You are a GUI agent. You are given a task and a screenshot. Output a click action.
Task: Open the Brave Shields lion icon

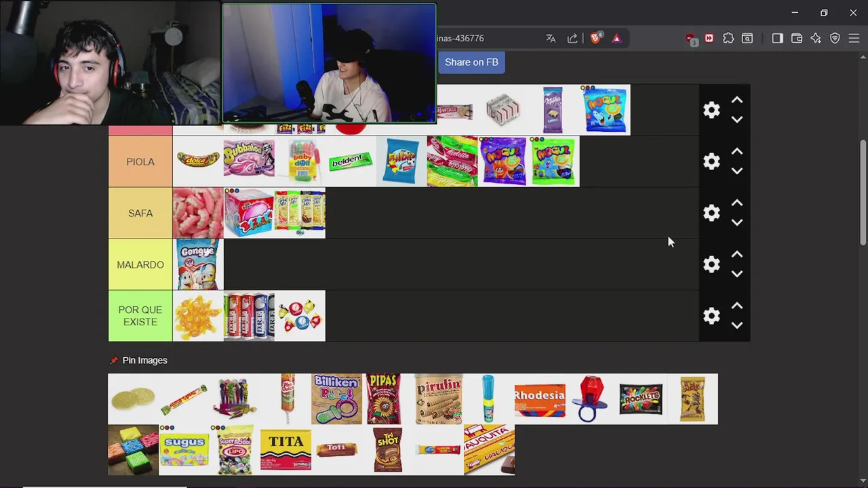(x=595, y=39)
